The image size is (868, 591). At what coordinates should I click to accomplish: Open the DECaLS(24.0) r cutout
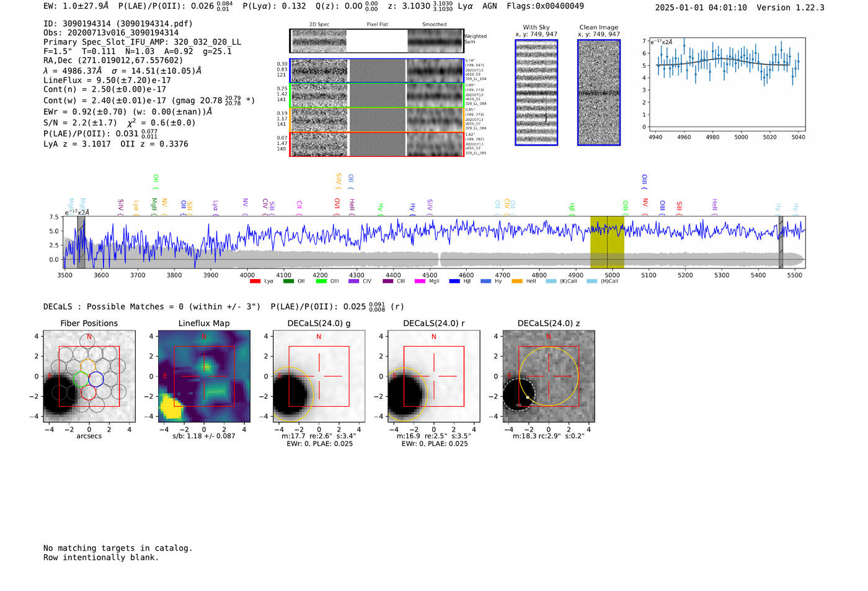(433, 376)
